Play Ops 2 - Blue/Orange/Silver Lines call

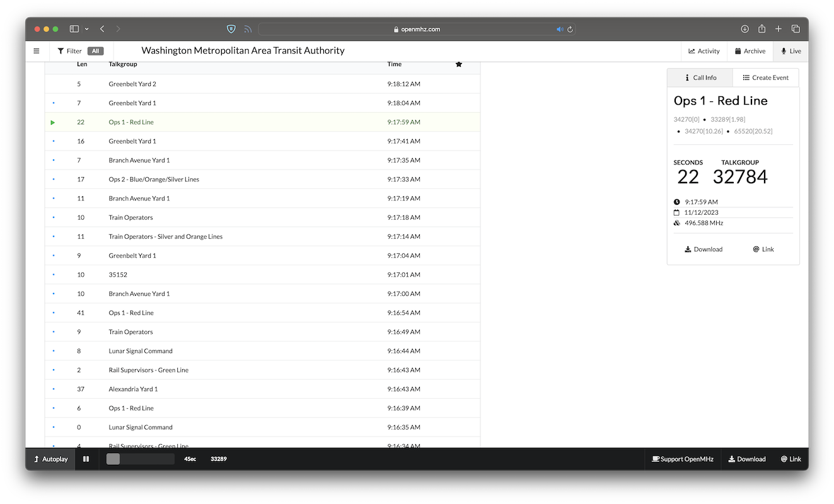[x=262, y=179]
